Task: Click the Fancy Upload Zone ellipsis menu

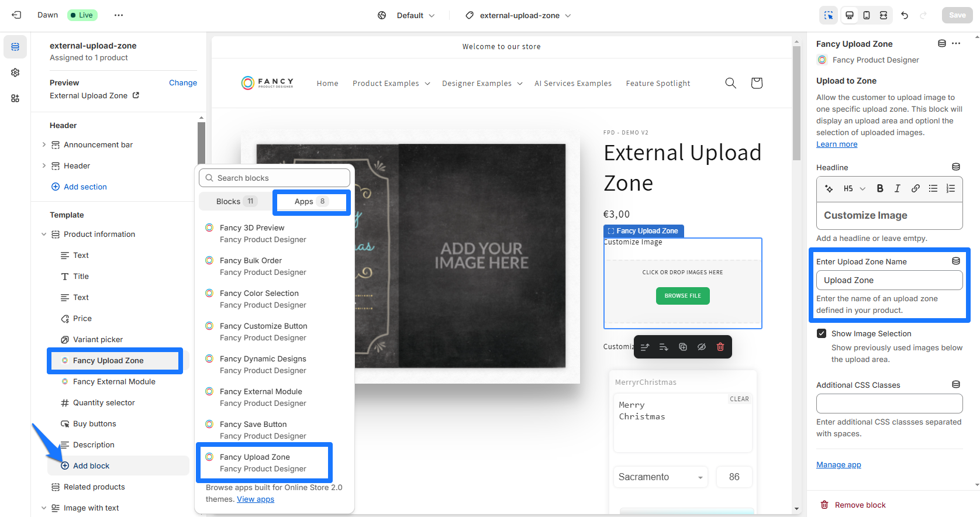Action: click(956, 43)
